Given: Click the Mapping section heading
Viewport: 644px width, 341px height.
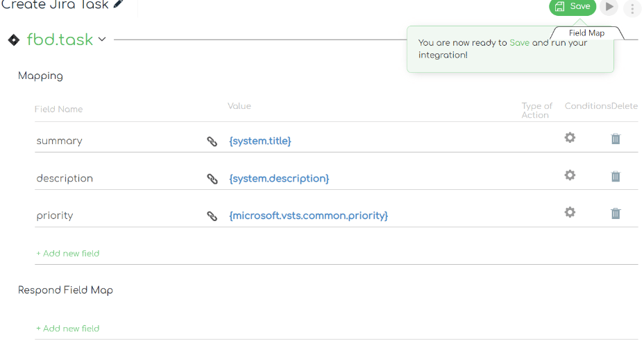Looking at the screenshot, I should click(40, 76).
